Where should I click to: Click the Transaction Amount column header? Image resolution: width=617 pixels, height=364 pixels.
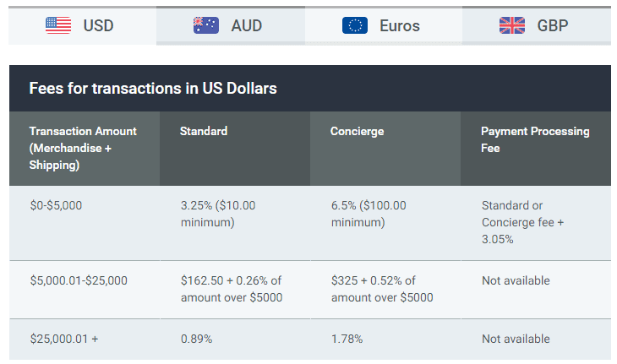point(85,148)
